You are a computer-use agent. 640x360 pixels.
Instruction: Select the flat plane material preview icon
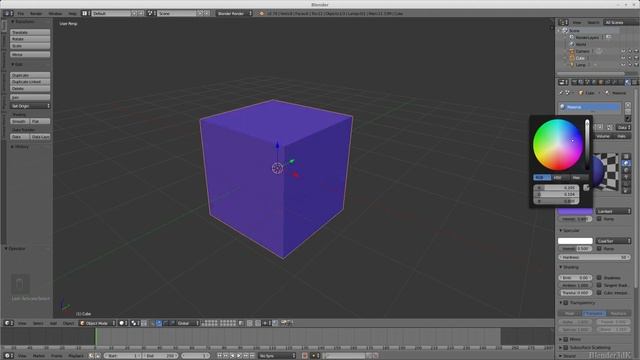[x=627, y=156]
